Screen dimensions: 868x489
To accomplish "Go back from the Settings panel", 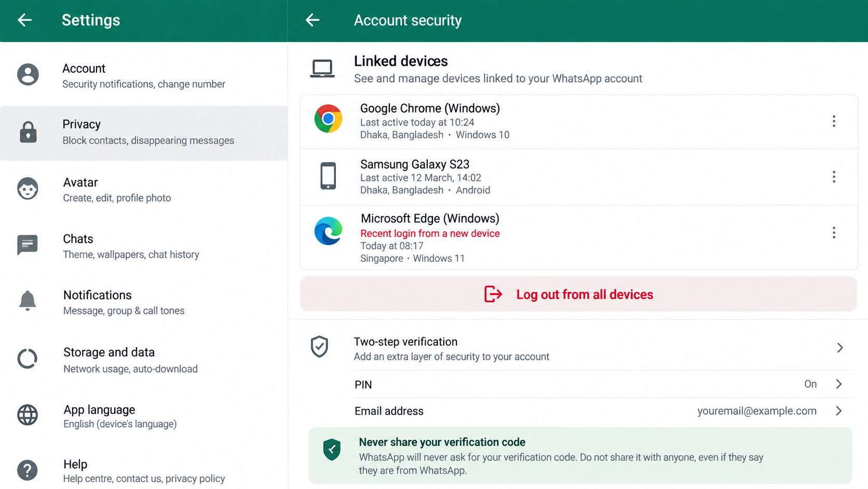I will pos(24,20).
